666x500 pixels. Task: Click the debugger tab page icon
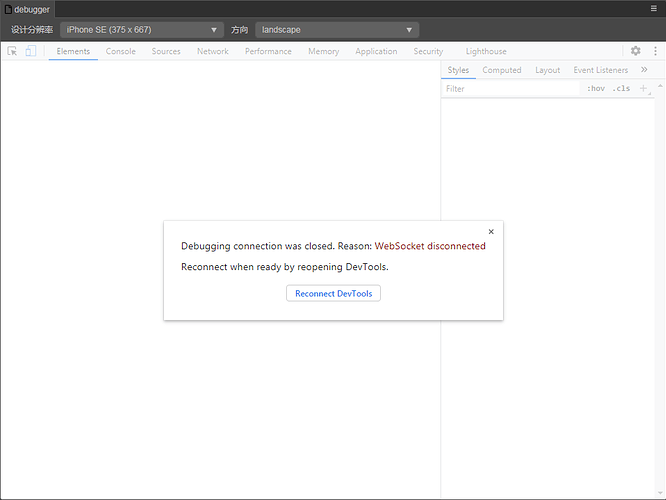coord(8,9)
